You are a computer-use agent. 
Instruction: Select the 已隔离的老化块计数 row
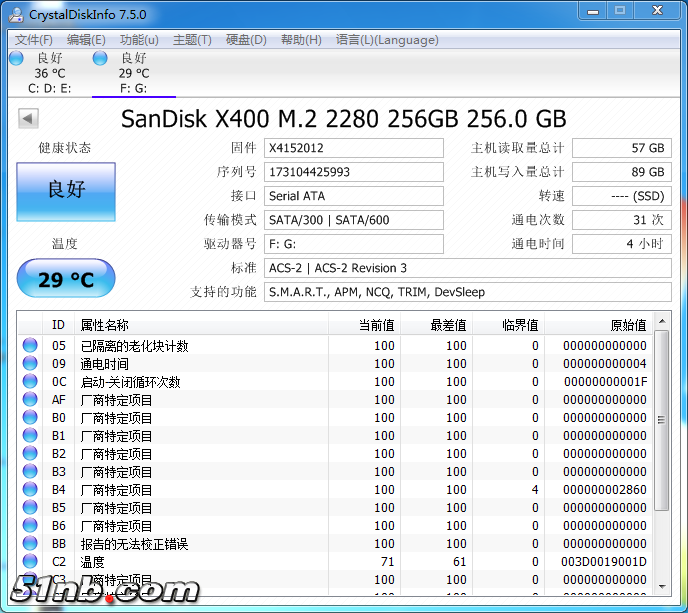[x=336, y=346]
